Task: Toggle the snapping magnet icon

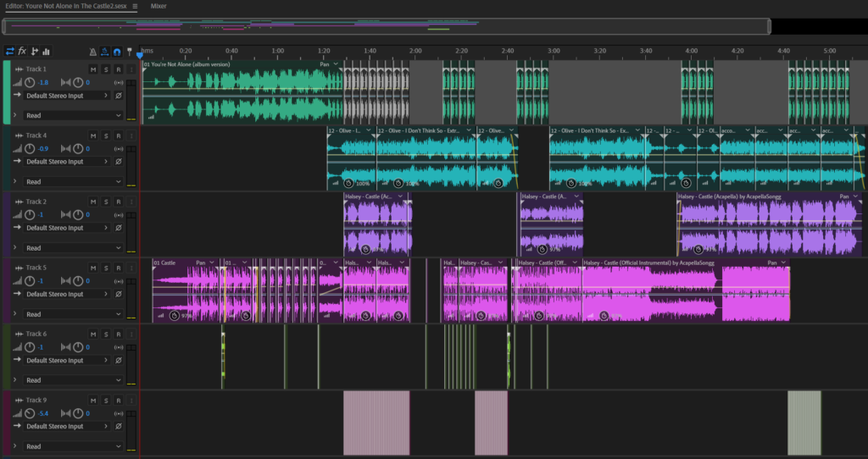Action: pos(116,52)
